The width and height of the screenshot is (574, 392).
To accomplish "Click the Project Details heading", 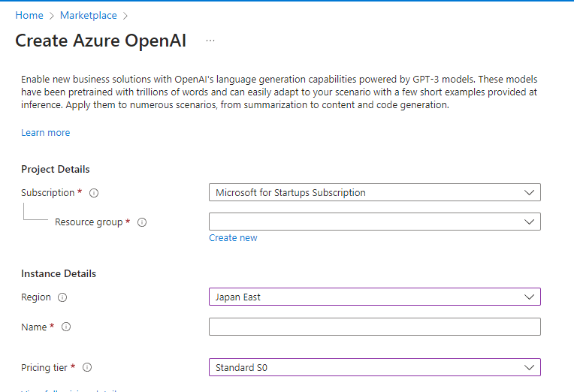I will 56,169.
